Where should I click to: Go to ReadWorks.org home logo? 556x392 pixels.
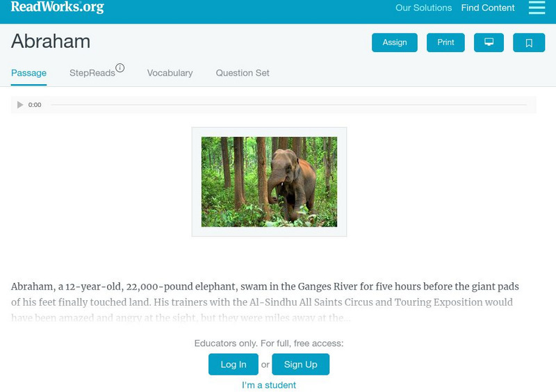point(57,8)
